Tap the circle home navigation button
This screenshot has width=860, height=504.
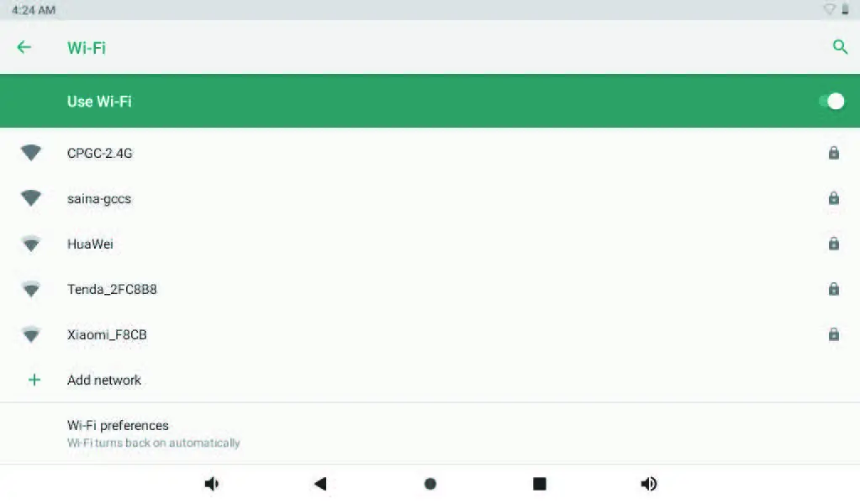pyautogui.click(x=430, y=484)
